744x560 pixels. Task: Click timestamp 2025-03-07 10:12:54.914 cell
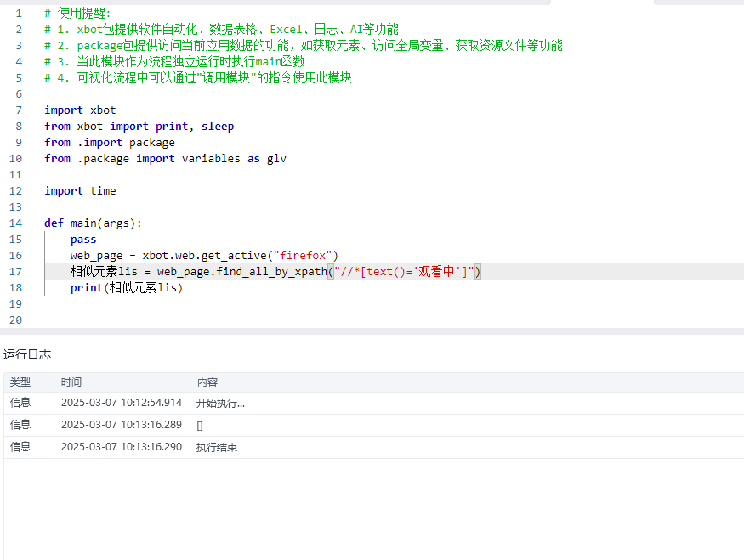coord(121,403)
